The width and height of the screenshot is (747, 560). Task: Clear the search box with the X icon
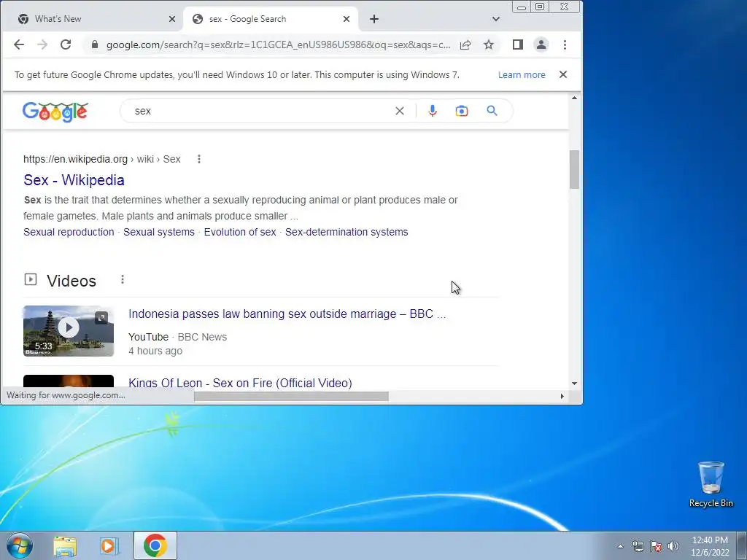pyautogui.click(x=400, y=111)
